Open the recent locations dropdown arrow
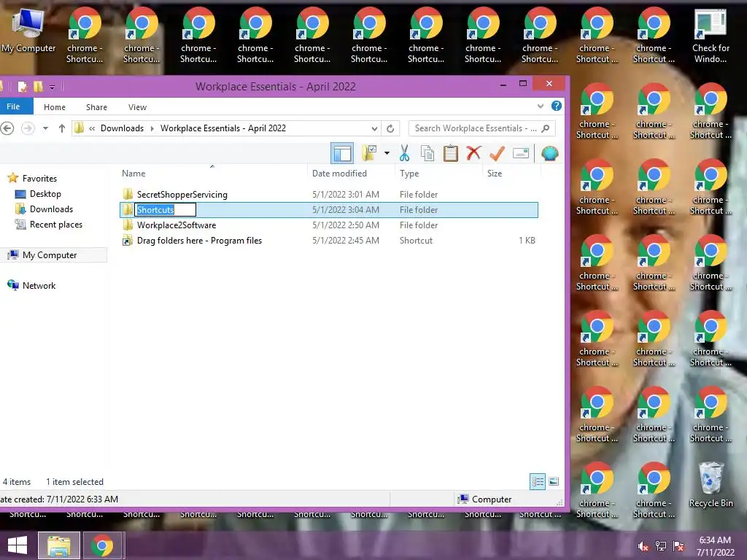 pyautogui.click(x=45, y=128)
